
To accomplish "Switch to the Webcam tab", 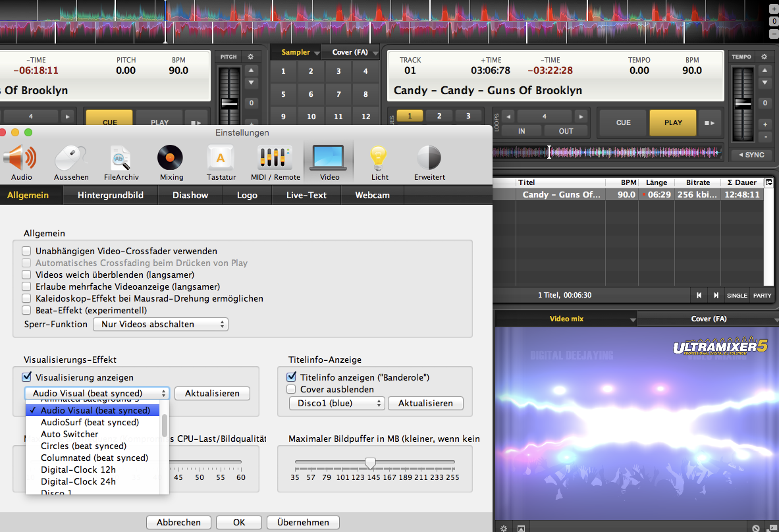I will click(372, 195).
